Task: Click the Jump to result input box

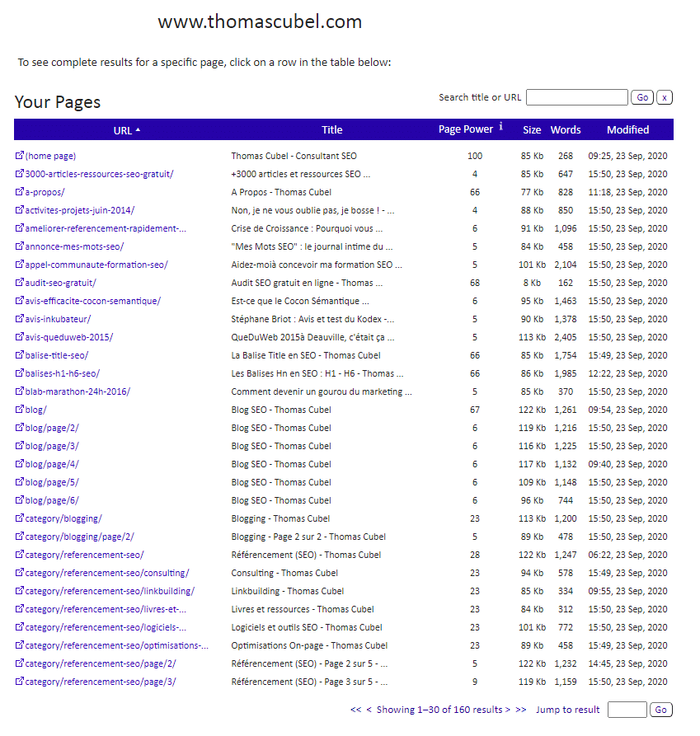Action: click(627, 710)
